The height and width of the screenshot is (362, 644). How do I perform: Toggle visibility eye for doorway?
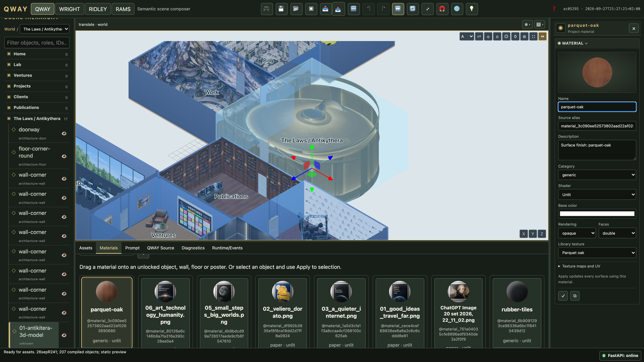pos(64,133)
